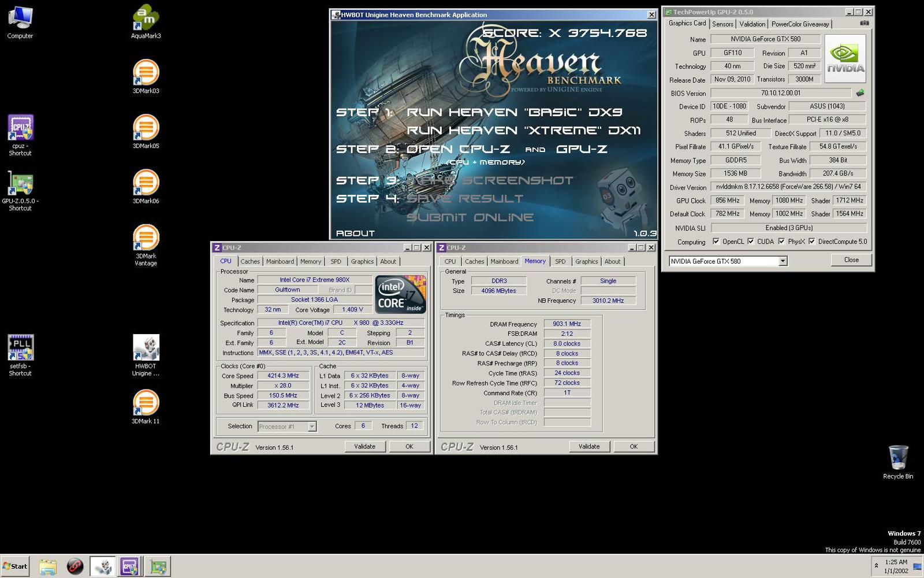The width and height of the screenshot is (924, 578).
Task: Select the GPU-Z.0.5.0 shortcut icon
Action: tap(20, 190)
